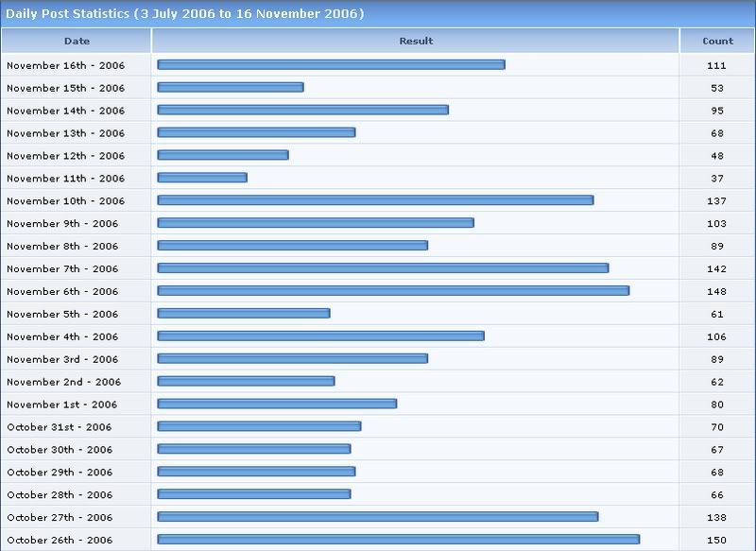
Task: Select the count 142 for November 7th
Action: click(x=717, y=269)
